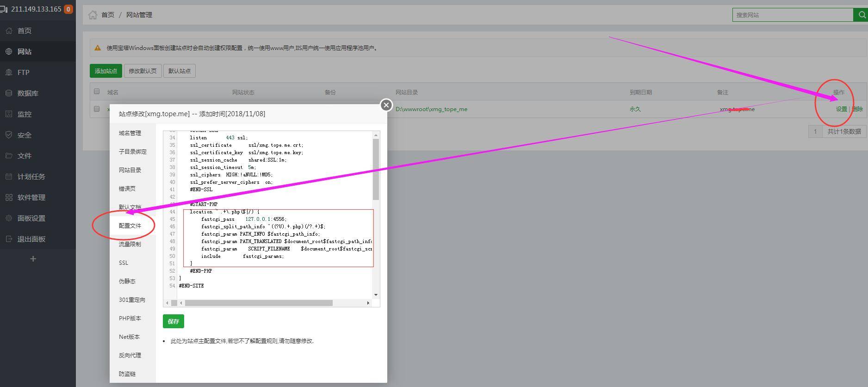Click the 搜索网站 search input field
868x387 pixels.
pyautogui.click(x=792, y=15)
